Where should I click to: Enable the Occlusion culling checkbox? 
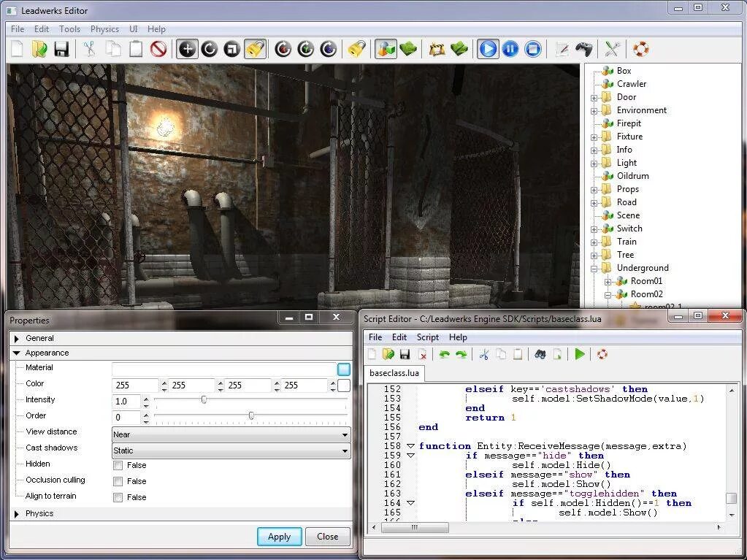pyautogui.click(x=118, y=481)
